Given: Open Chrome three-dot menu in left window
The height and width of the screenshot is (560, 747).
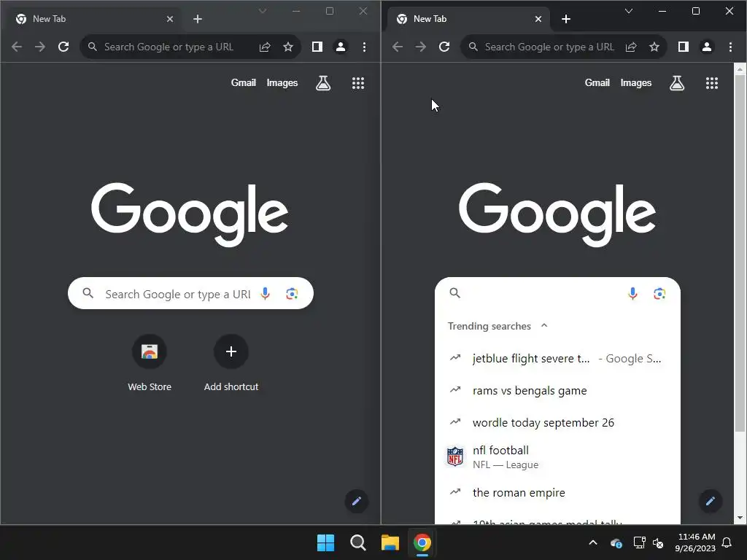Looking at the screenshot, I should (x=365, y=47).
